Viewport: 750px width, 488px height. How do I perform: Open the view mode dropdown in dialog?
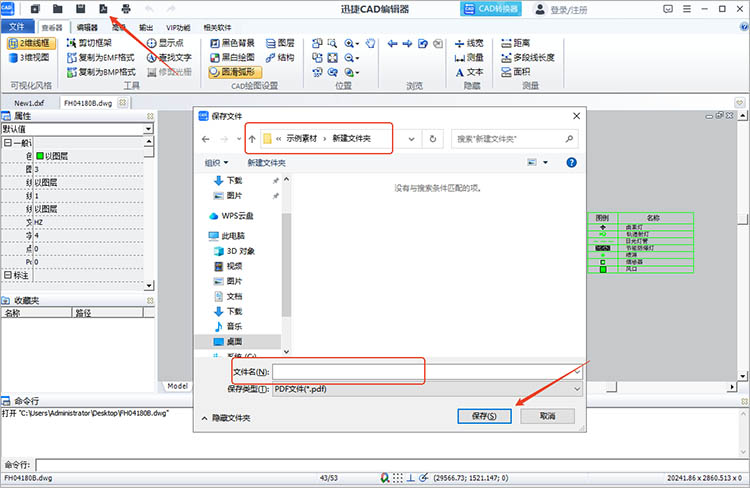545,163
